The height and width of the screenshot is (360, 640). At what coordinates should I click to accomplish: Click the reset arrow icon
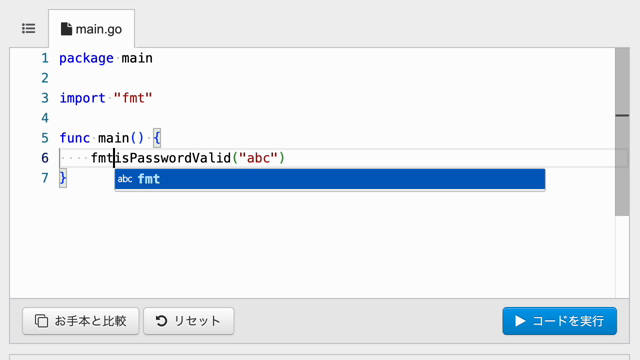tap(161, 321)
